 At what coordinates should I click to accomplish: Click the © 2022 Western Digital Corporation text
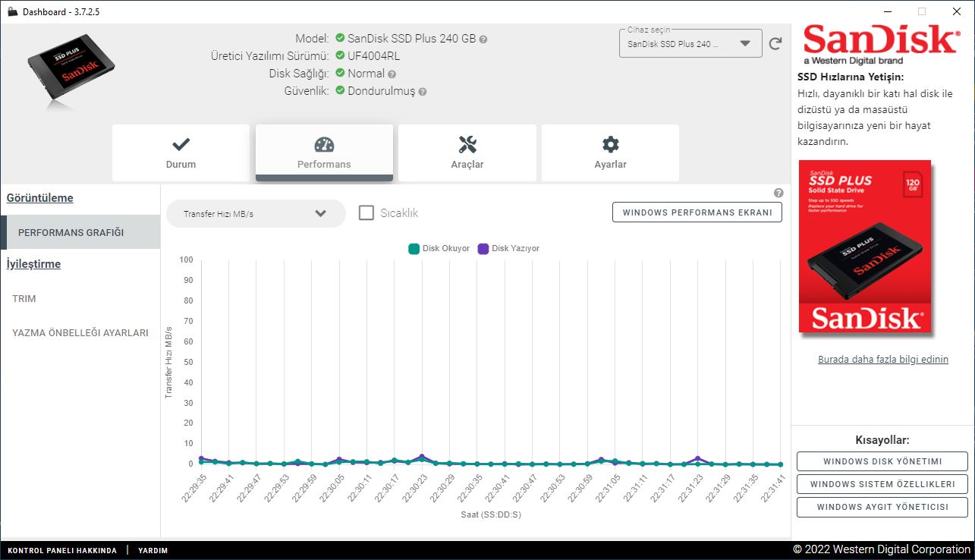coord(882,549)
